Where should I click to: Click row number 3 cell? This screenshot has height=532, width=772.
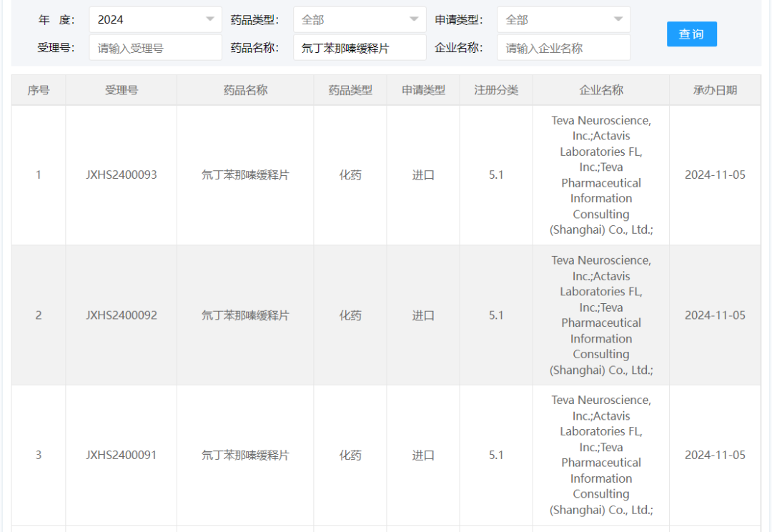click(39, 455)
